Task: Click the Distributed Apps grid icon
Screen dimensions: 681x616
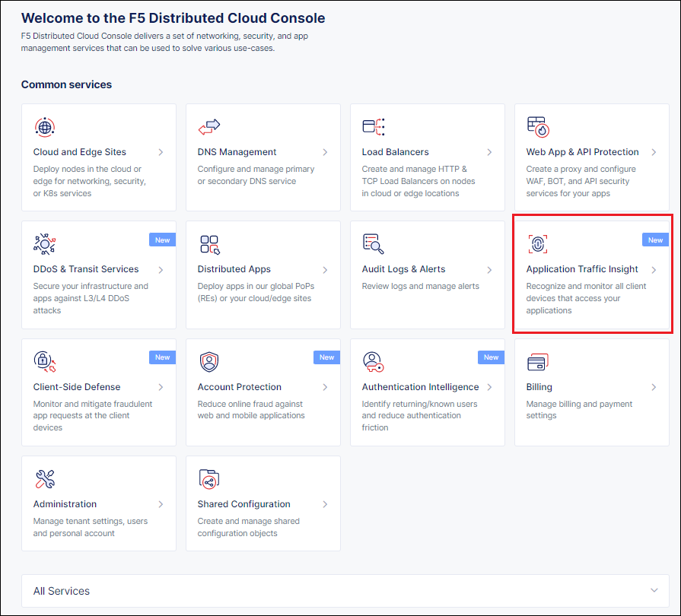Action: [x=208, y=244]
